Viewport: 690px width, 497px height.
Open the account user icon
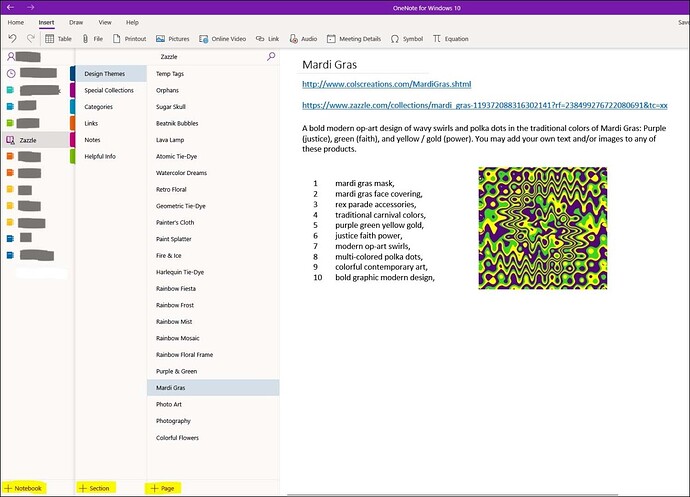tap(11, 56)
